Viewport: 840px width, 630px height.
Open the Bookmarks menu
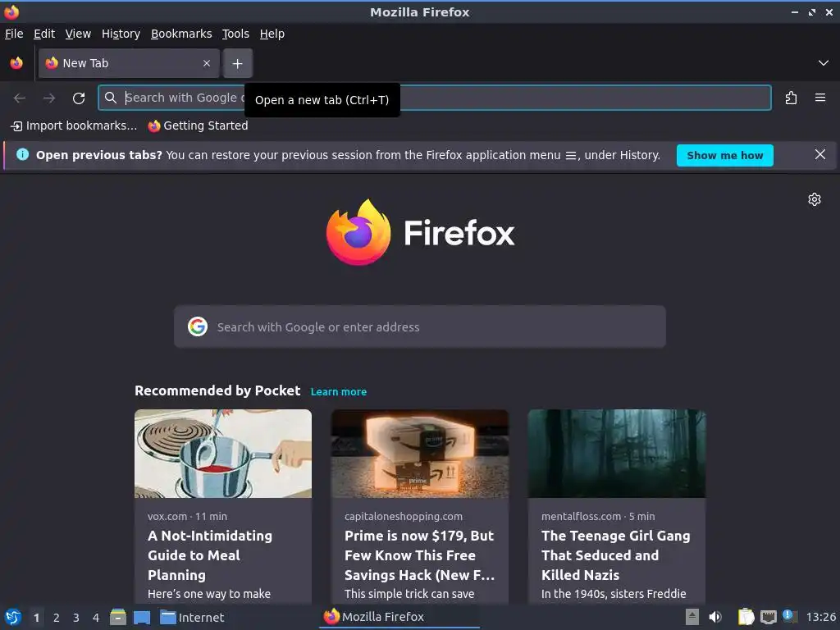coord(181,34)
